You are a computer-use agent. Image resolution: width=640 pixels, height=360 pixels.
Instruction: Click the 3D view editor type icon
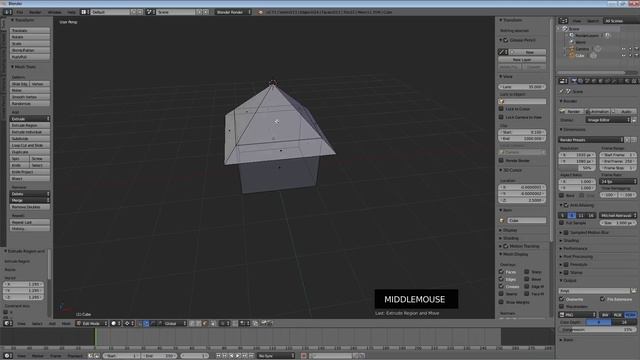pyautogui.click(x=8, y=323)
